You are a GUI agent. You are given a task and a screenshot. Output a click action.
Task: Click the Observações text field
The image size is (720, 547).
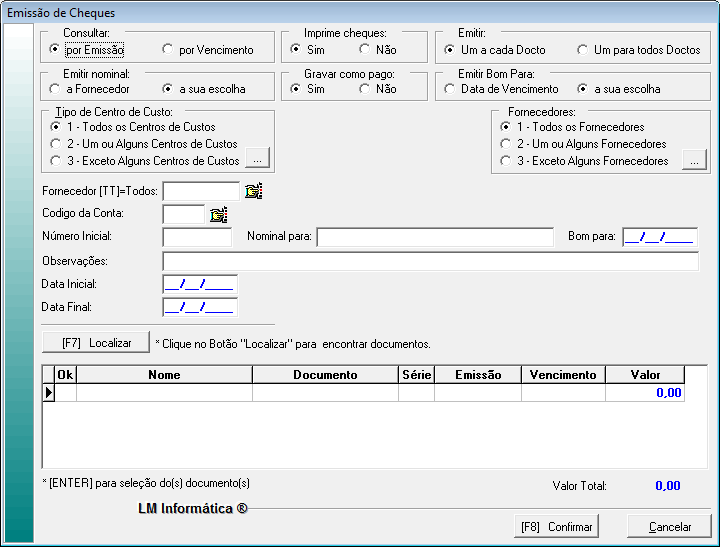(x=430, y=261)
